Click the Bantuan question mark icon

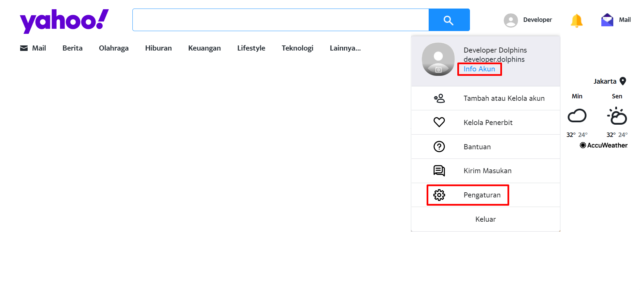point(439,147)
